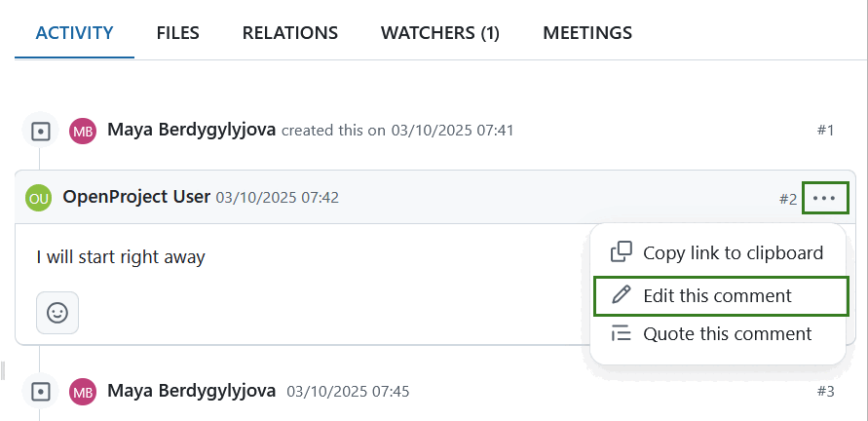Select the Activity tab

75,33
